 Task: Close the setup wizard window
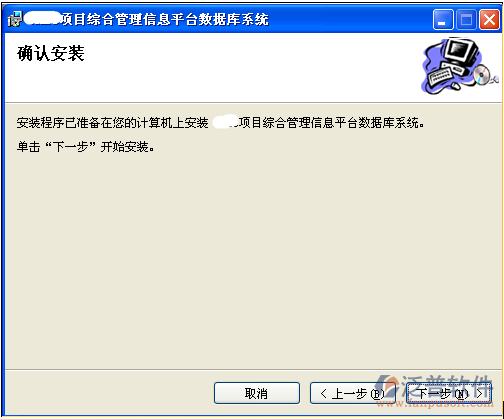click(489, 20)
